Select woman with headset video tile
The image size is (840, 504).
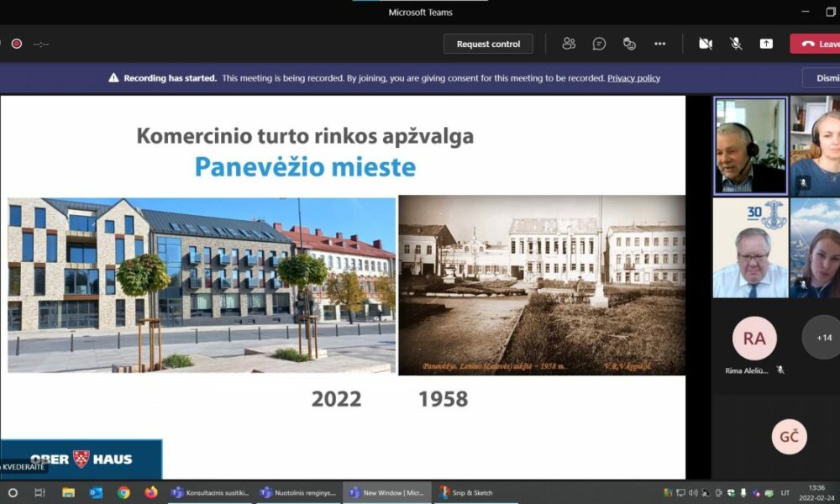click(815, 145)
